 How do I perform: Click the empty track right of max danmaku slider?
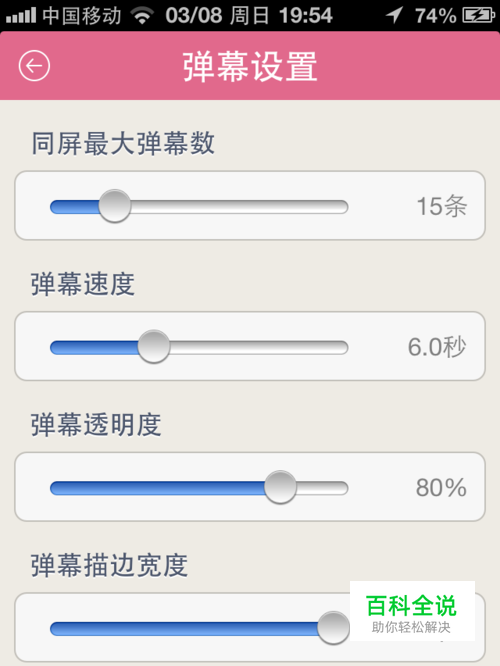tap(239, 207)
